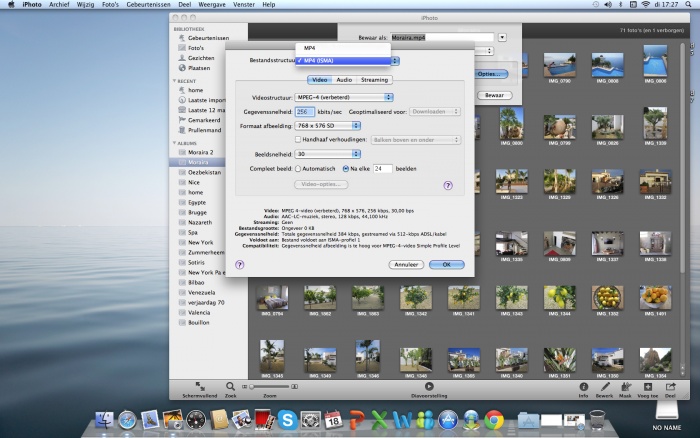Open Skype from the Dock

pos(288,420)
